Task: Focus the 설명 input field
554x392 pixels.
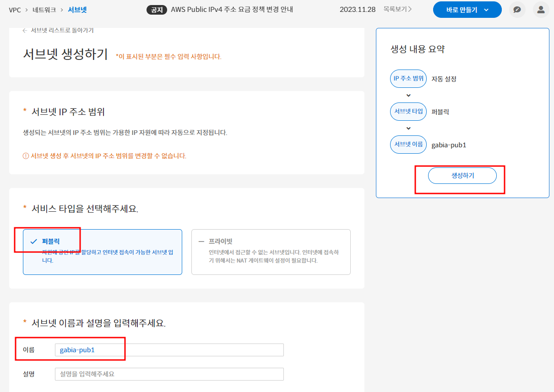Action: [169, 374]
